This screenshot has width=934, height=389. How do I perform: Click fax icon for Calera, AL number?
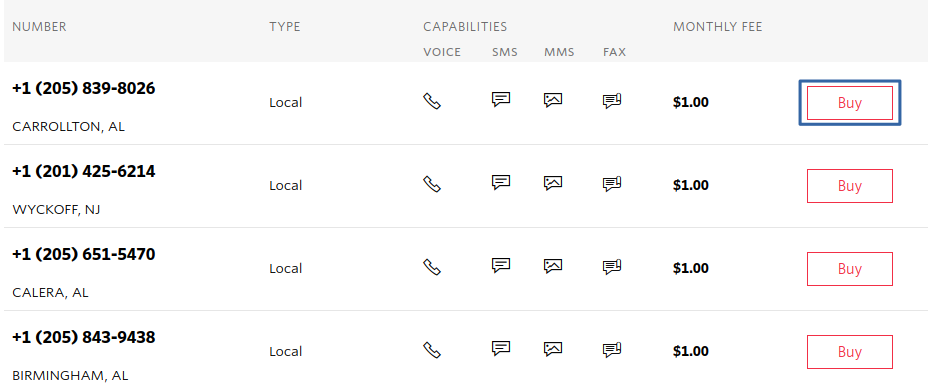coord(612,267)
